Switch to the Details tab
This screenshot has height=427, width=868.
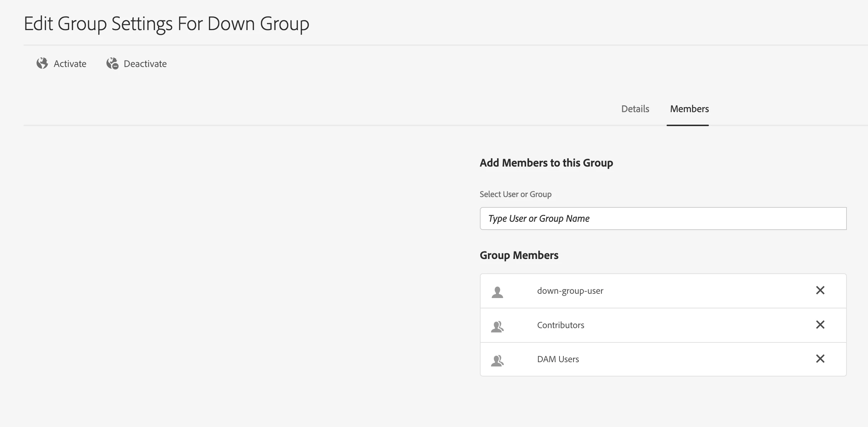[x=635, y=109]
